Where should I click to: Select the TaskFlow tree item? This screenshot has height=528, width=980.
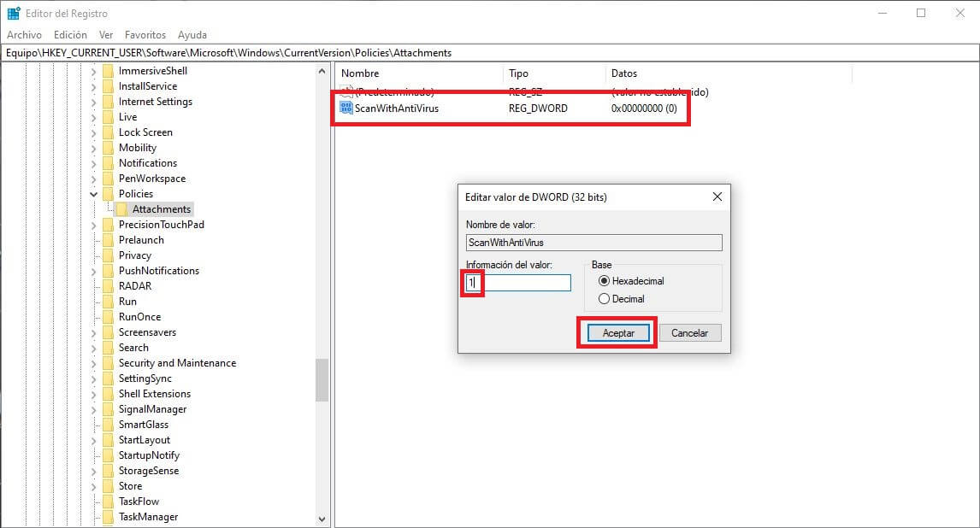click(139, 502)
